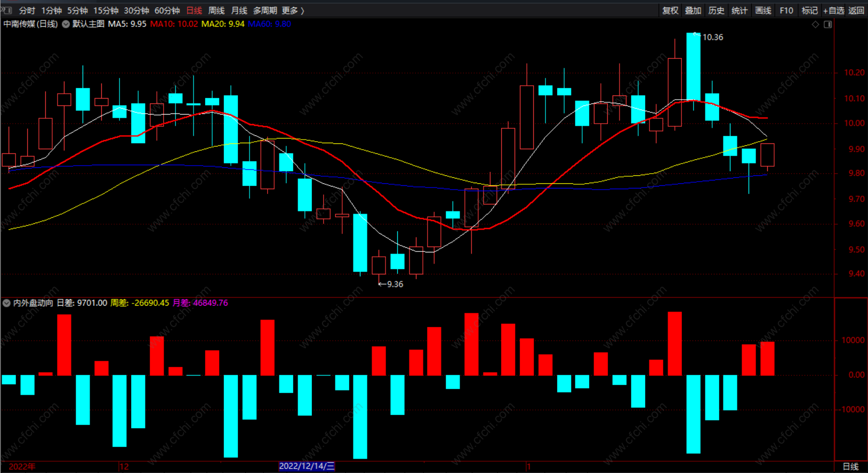Click the 月差: 46849.76 value
The height and width of the screenshot is (473, 868).
[200, 303]
